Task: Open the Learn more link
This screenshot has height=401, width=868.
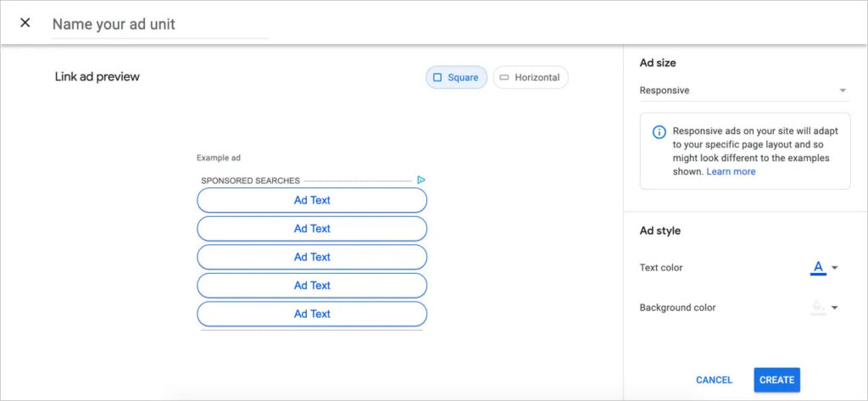Action: (731, 171)
